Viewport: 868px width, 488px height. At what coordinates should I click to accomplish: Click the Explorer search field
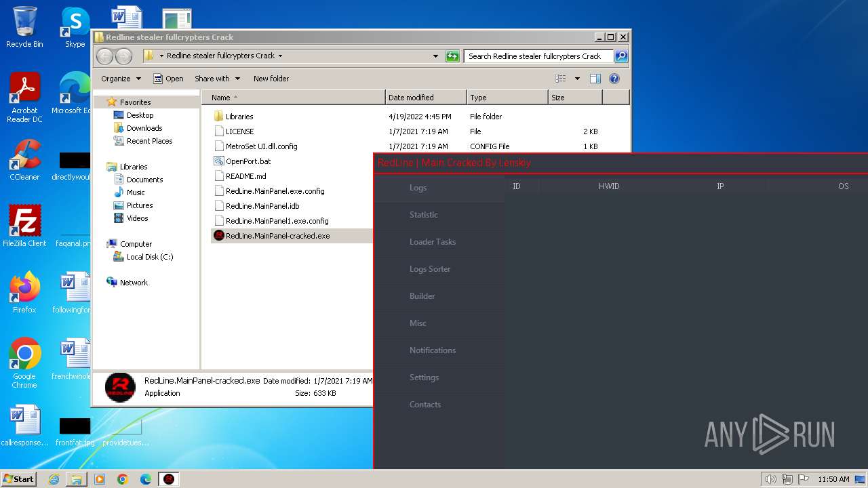click(538, 56)
